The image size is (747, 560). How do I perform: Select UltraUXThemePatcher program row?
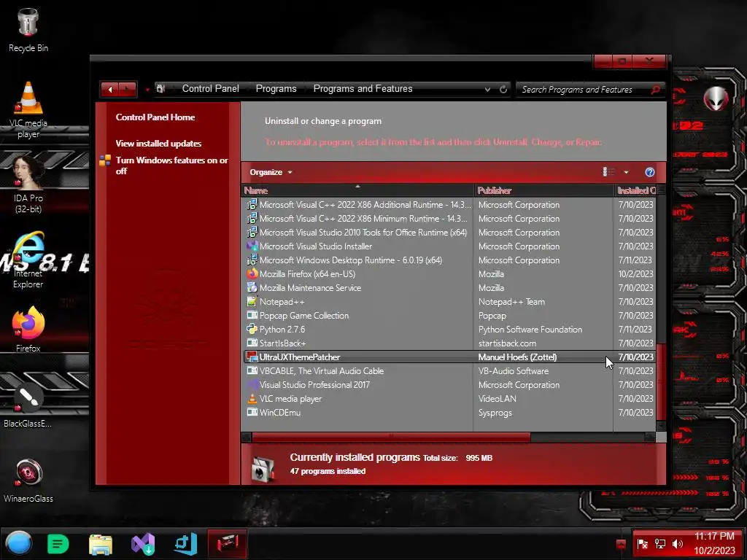tap(449, 357)
